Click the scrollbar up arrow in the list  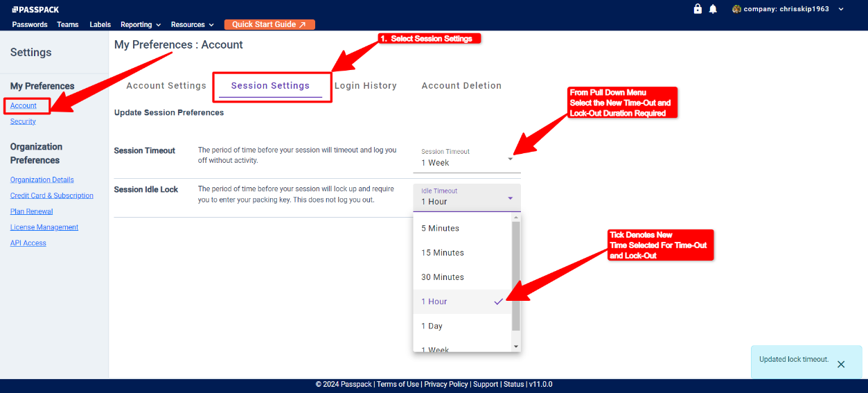click(x=515, y=218)
